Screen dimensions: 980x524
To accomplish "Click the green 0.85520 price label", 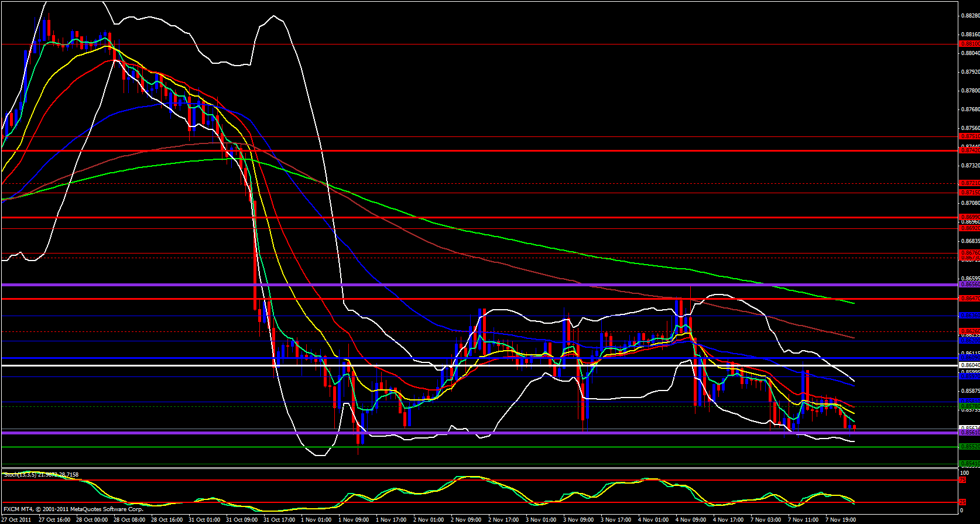I will pos(969,447).
